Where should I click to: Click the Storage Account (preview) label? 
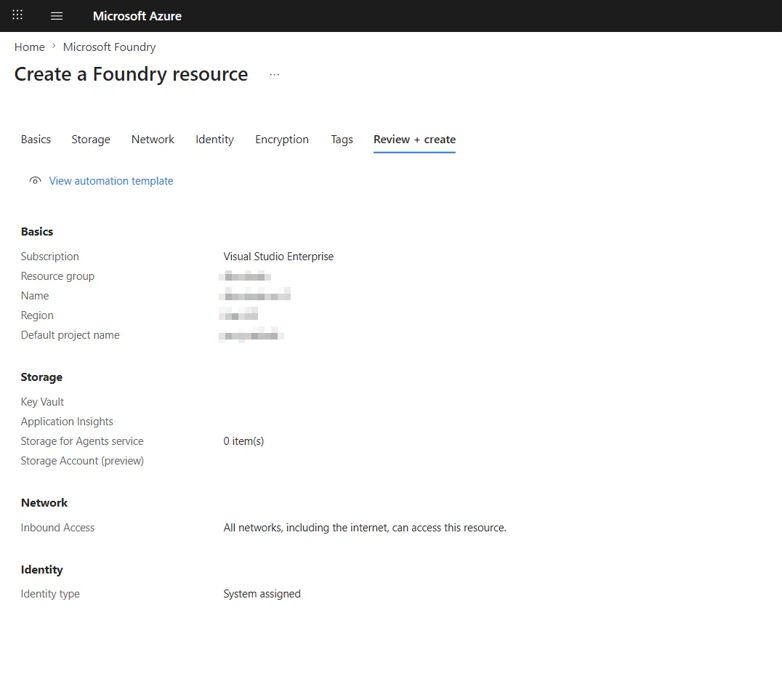click(x=82, y=461)
